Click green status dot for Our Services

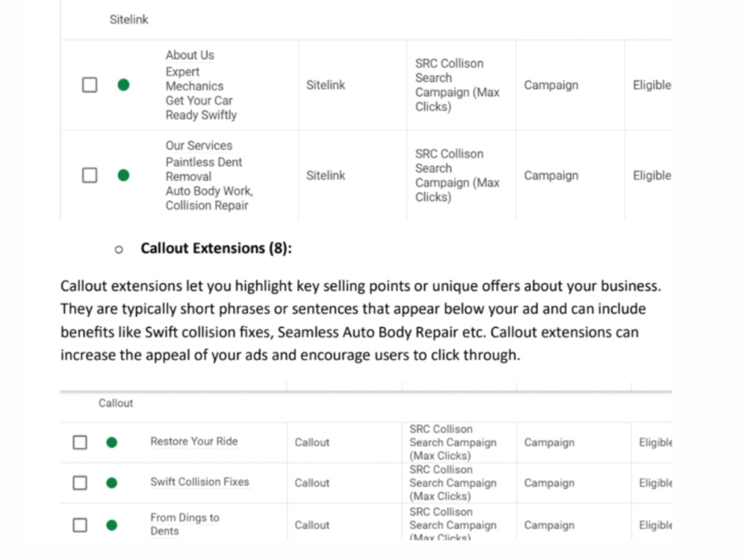(123, 175)
